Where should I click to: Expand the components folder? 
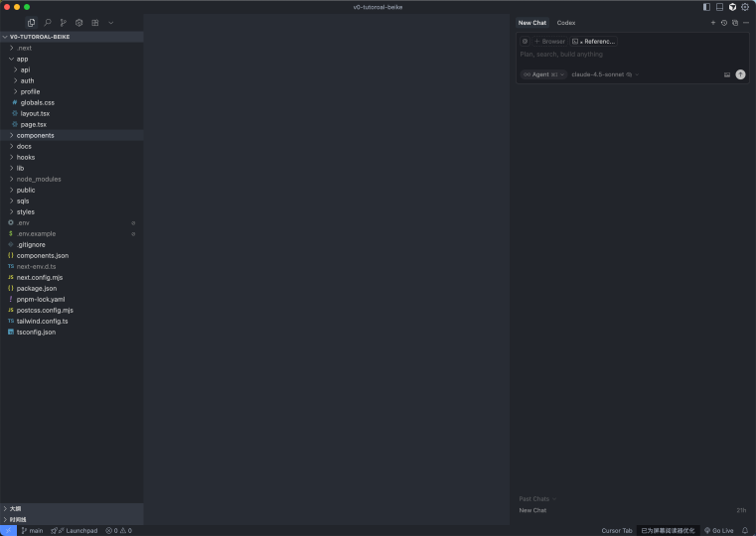coord(35,135)
